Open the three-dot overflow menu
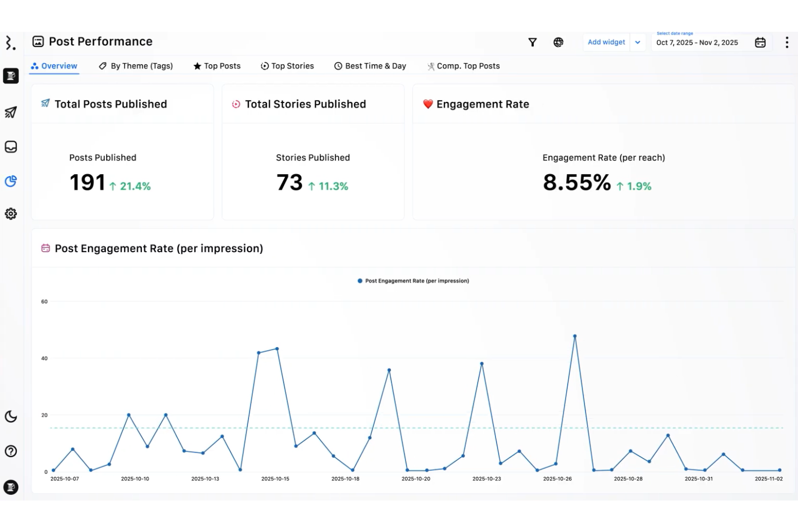 (786, 42)
